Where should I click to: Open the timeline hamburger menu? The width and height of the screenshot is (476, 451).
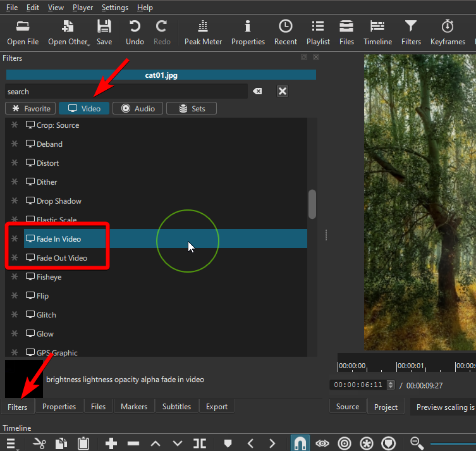(x=11, y=443)
